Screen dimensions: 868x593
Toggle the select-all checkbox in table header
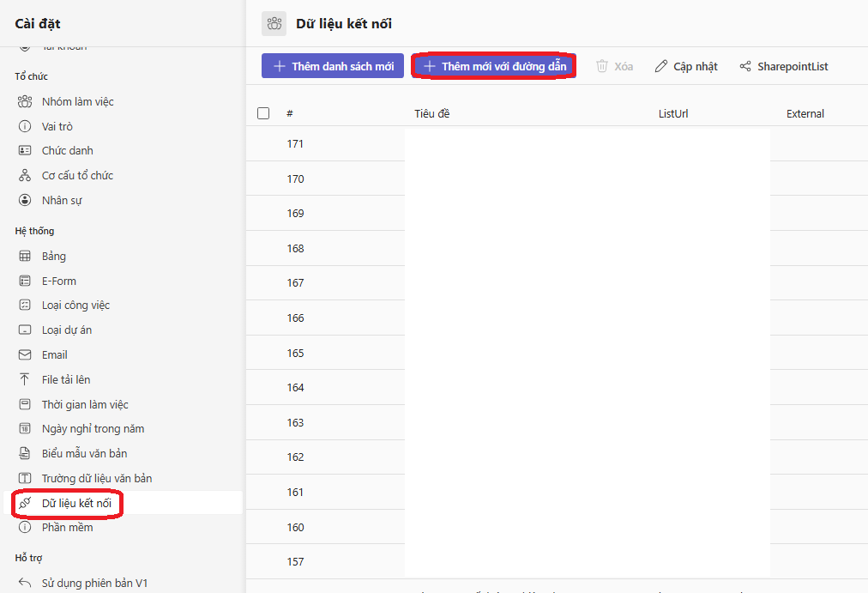pos(263,113)
